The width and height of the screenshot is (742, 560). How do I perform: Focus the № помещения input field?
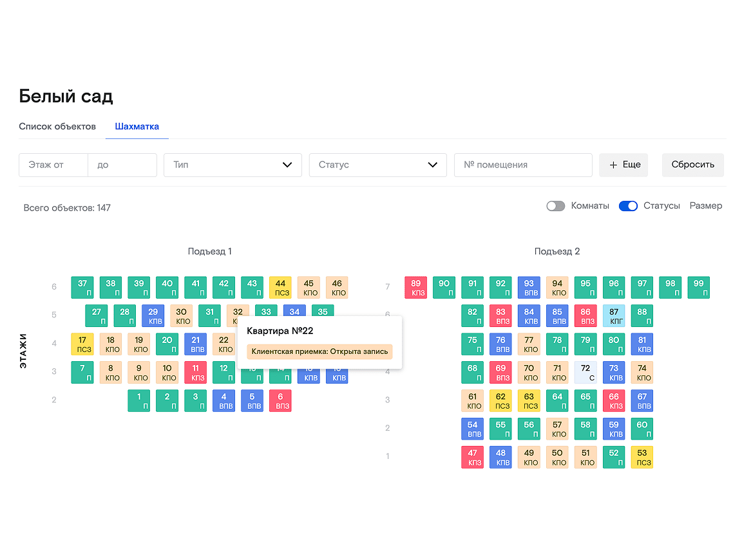(x=522, y=165)
